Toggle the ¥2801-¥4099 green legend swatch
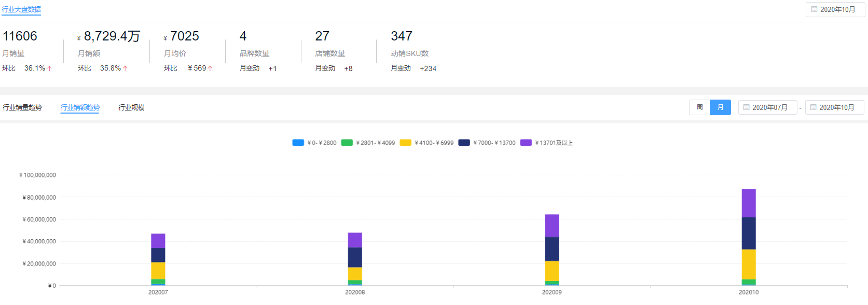This screenshot has width=868, height=305. 347,143
